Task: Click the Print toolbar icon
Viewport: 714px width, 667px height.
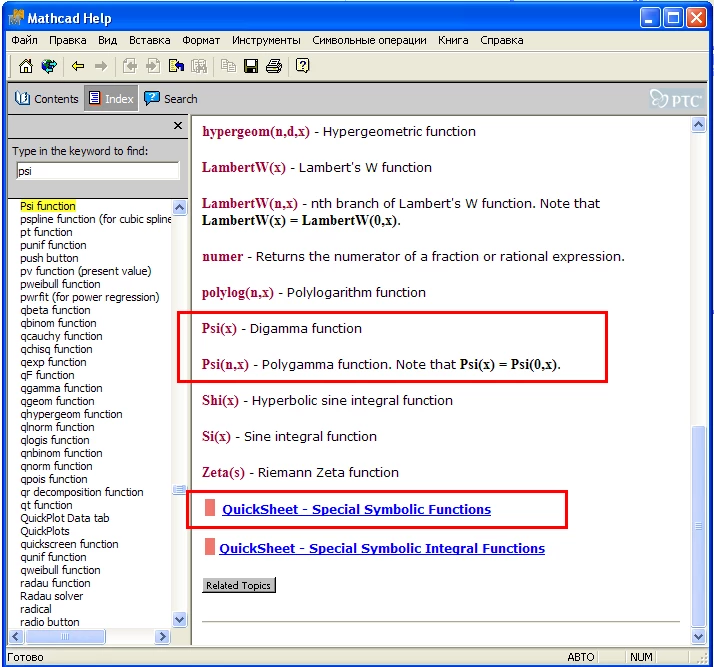Action: pyautogui.click(x=274, y=66)
